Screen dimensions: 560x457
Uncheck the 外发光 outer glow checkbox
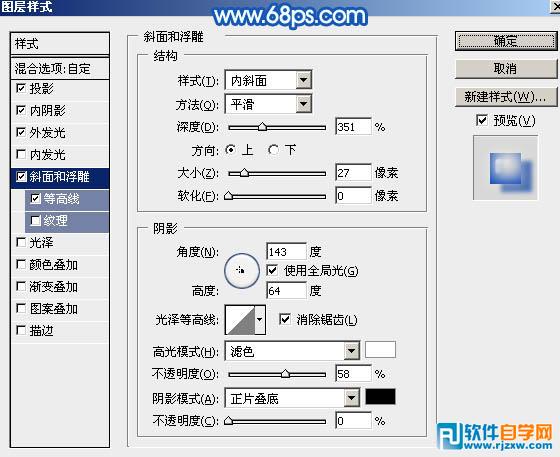21,132
